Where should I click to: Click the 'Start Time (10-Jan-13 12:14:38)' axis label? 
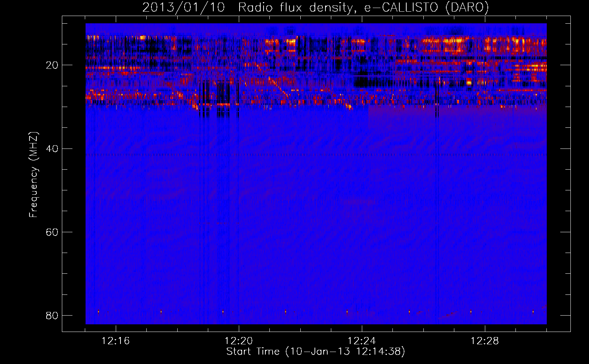316,352
